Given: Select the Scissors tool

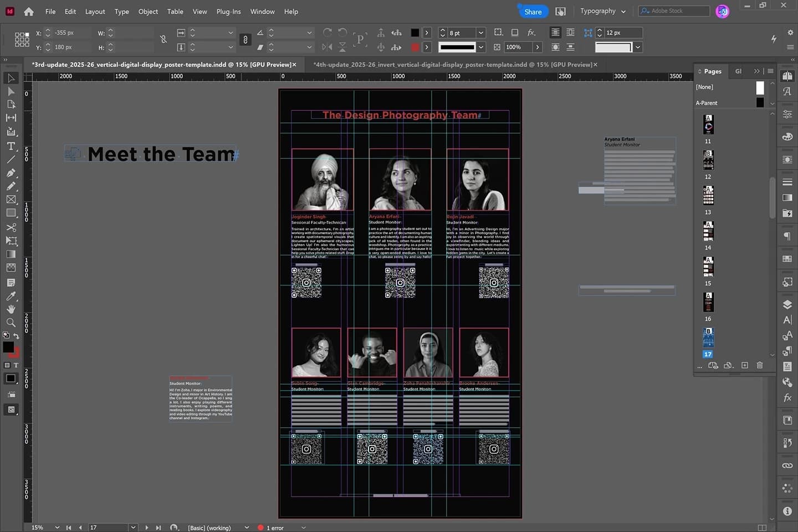Looking at the screenshot, I should [x=11, y=227].
